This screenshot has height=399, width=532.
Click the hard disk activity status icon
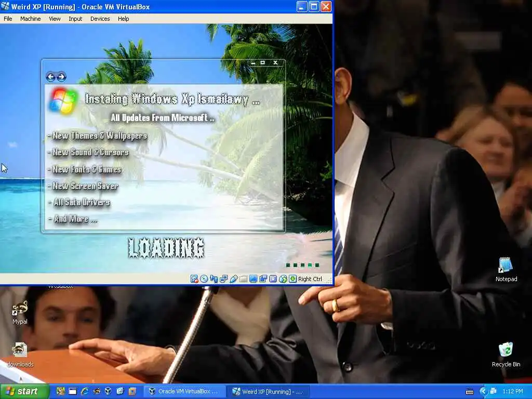click(194, 279)
